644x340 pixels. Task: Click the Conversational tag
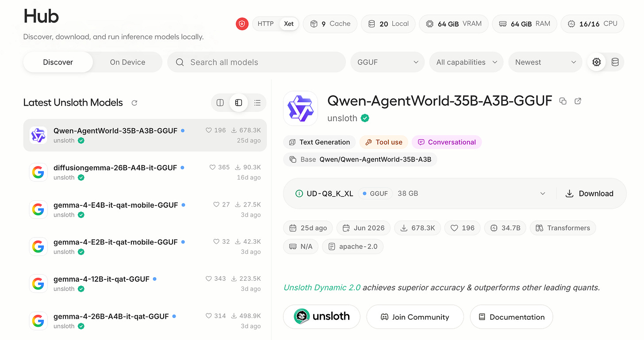(x=447, y=142)
